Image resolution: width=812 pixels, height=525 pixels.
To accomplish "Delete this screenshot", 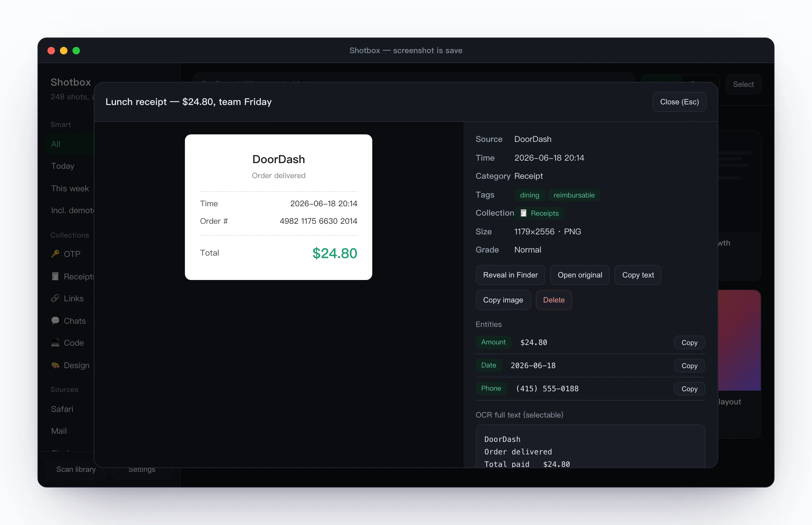I will click(x=554, y=300).
